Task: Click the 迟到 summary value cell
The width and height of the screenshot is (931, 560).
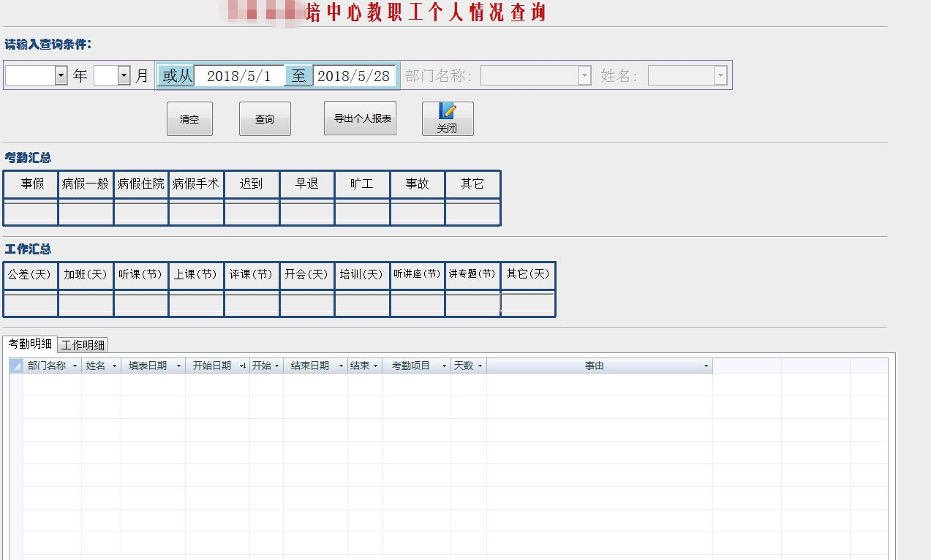Action: click(252, 213)
